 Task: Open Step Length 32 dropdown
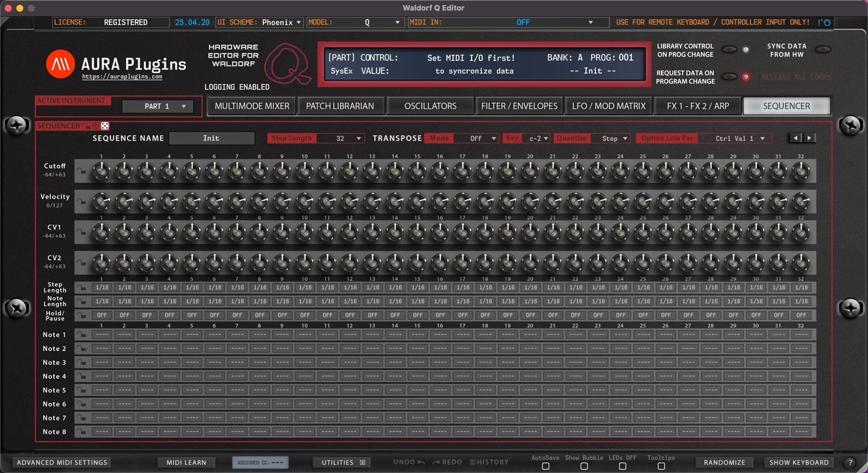coord(340,138)
